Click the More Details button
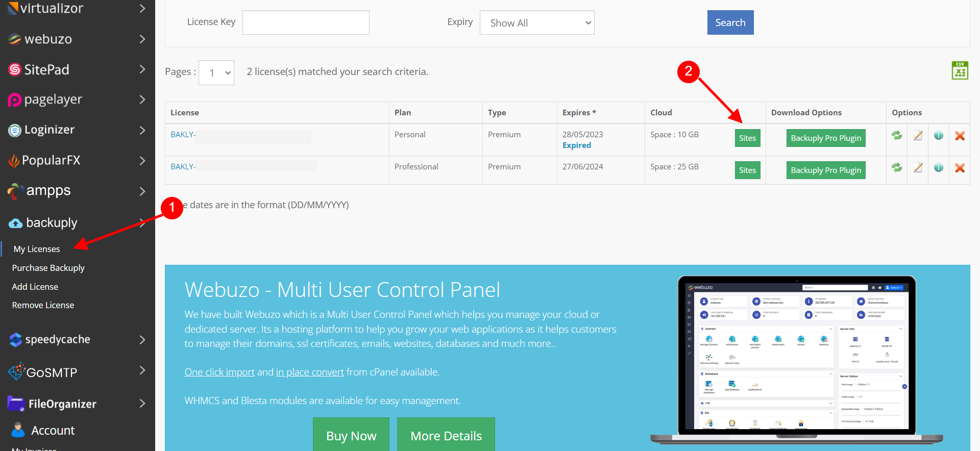 (x=446, y=435)
